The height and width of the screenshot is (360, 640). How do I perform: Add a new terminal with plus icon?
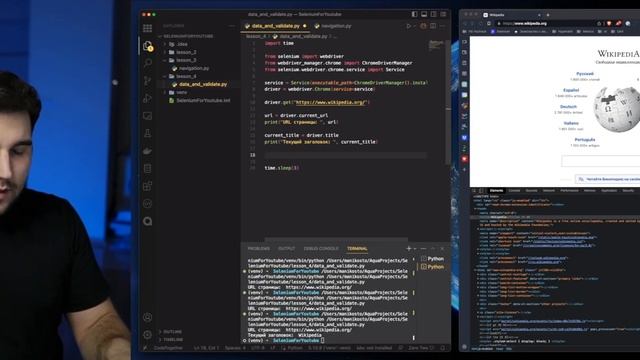click(409, 248)
